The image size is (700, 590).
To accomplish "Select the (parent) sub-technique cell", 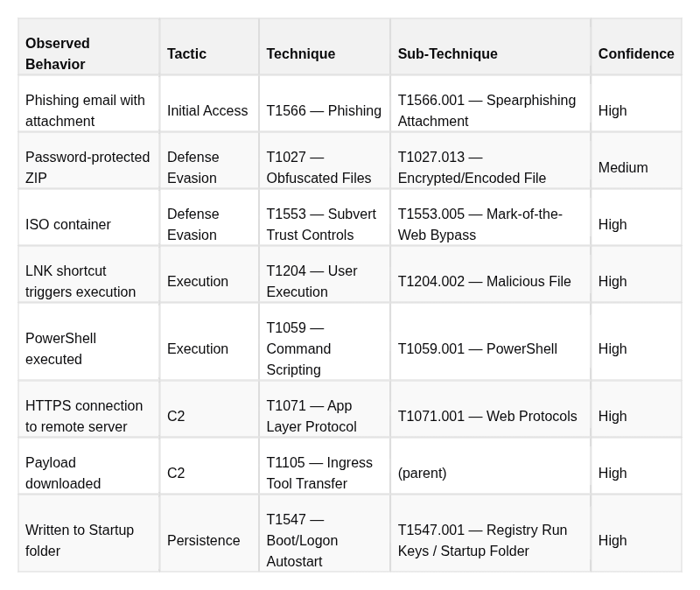I will (x=490, y=466).
